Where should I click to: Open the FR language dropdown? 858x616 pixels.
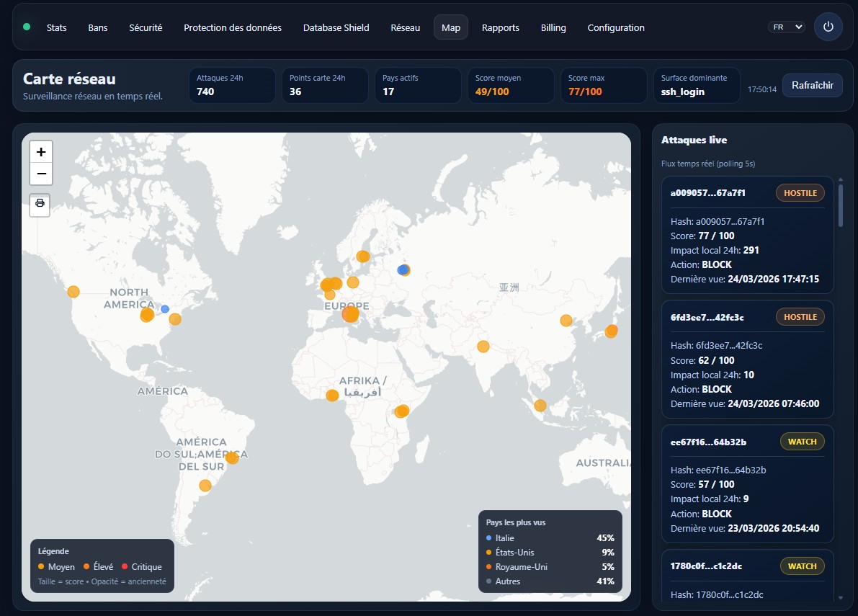coord(786,27)
